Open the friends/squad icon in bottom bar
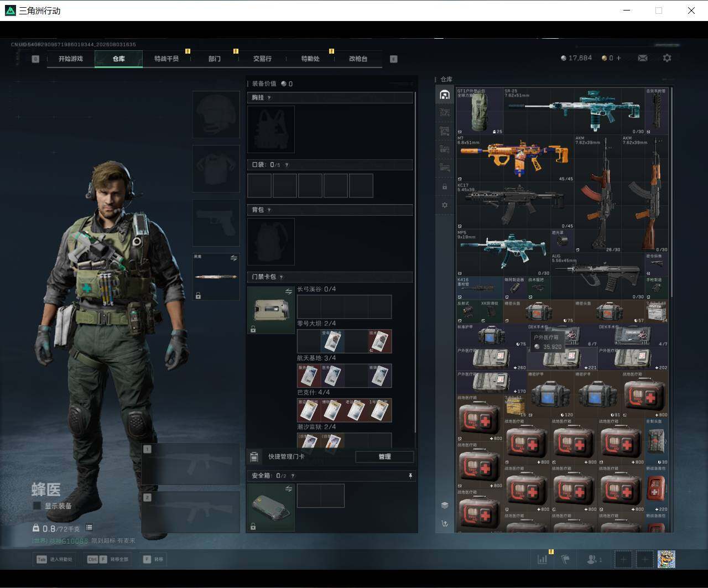Viewport: 708px width, 588px height. (594, 559)
